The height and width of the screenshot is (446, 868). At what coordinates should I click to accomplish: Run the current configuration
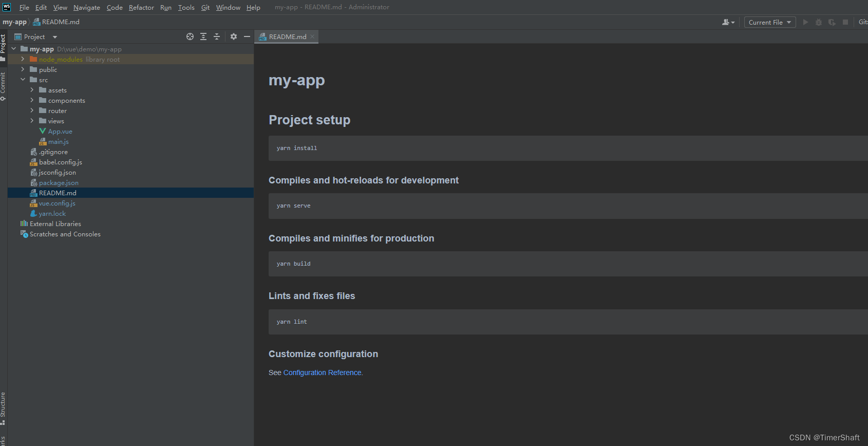click(805, 22)
